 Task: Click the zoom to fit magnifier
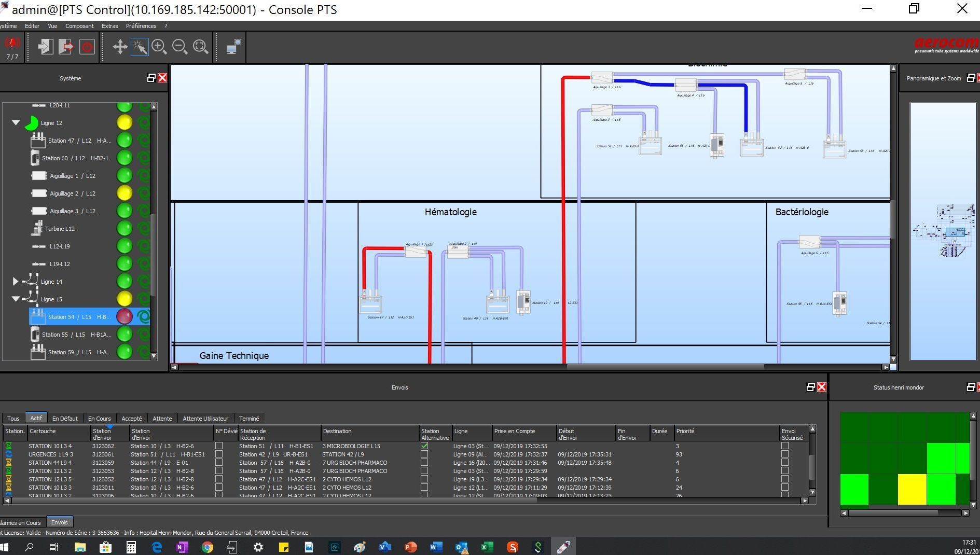coord(200,47)
